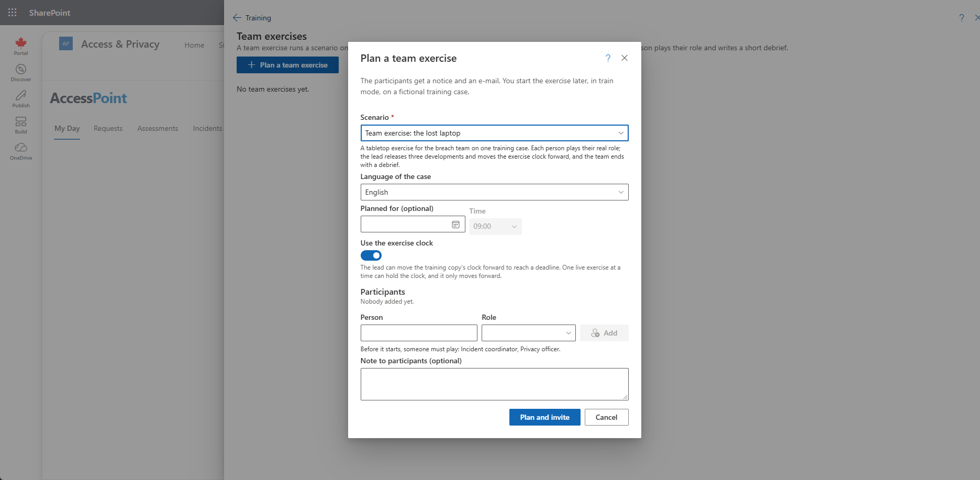Click the Access & Privacy site title
Image resolution: width=980 pixels, height=480 pixels.
click(120, 44)
